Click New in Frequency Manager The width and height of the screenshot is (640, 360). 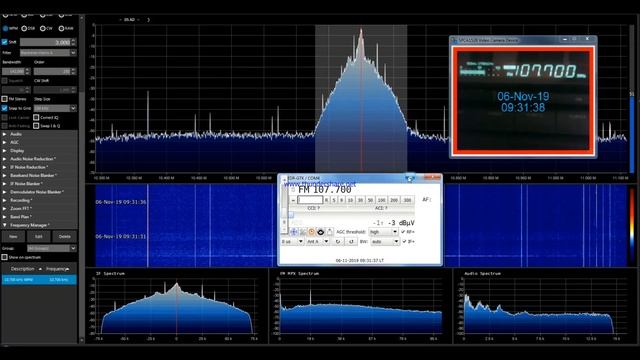click(13, 237)
